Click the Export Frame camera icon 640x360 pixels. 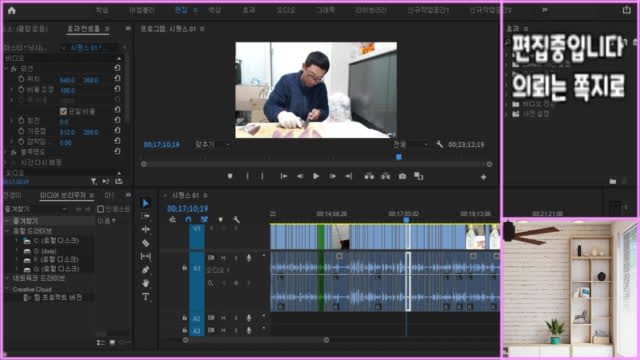point(402,176)
